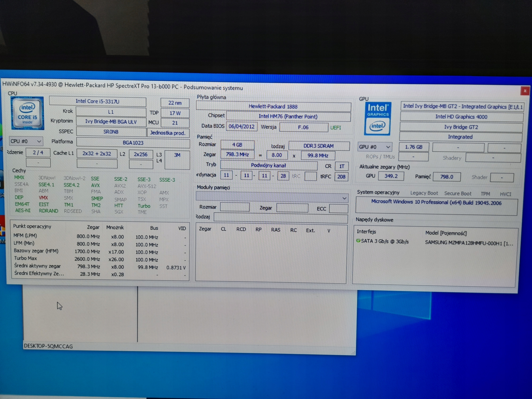
Task: Click the 4 GB memory size field
Action: [x=237, y=145]
